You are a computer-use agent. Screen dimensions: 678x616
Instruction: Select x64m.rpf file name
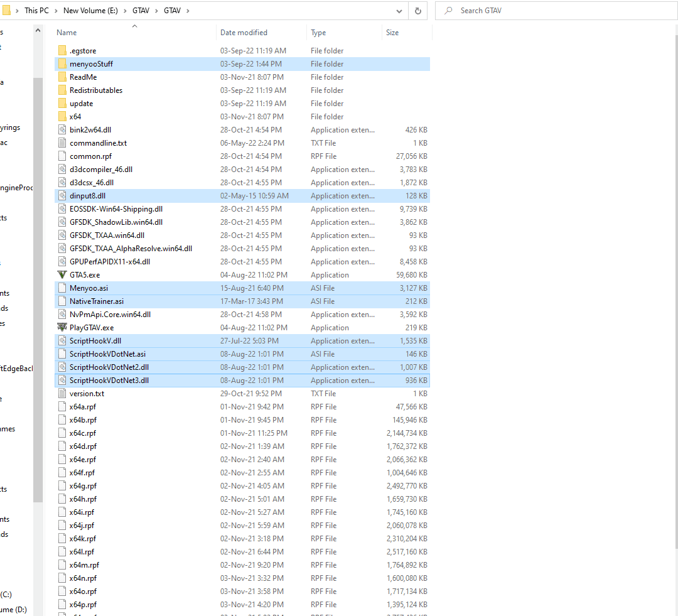(x=84, y=565)
